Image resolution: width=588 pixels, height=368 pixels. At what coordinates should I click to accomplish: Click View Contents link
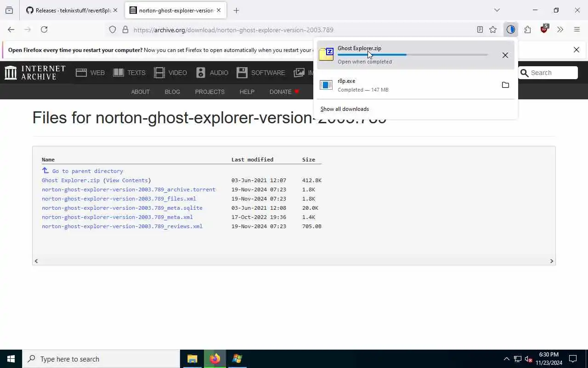[127, 180]
